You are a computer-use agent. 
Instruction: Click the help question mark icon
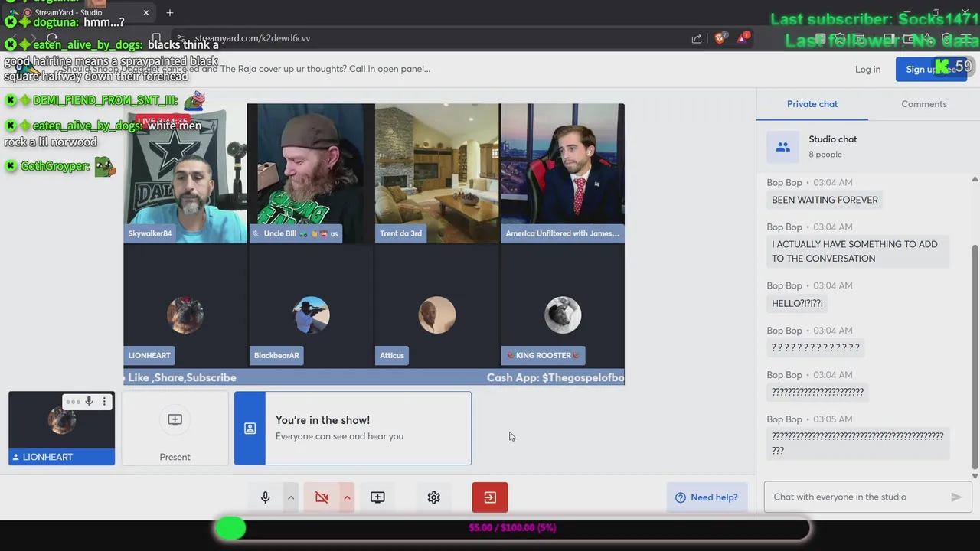[x=681, y=497]
